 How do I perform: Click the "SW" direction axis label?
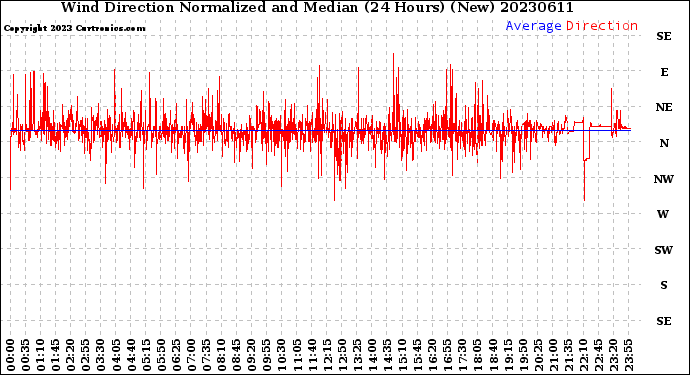(x=664, y=250)
